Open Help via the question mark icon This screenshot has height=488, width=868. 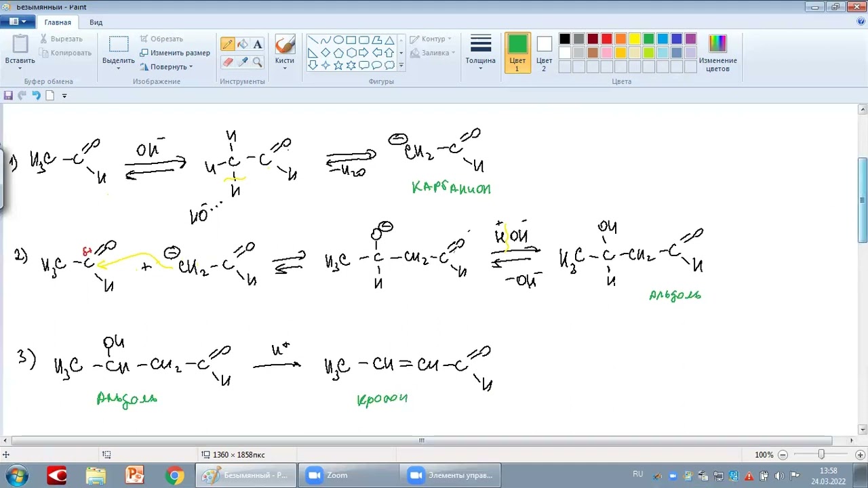(861, 22)
